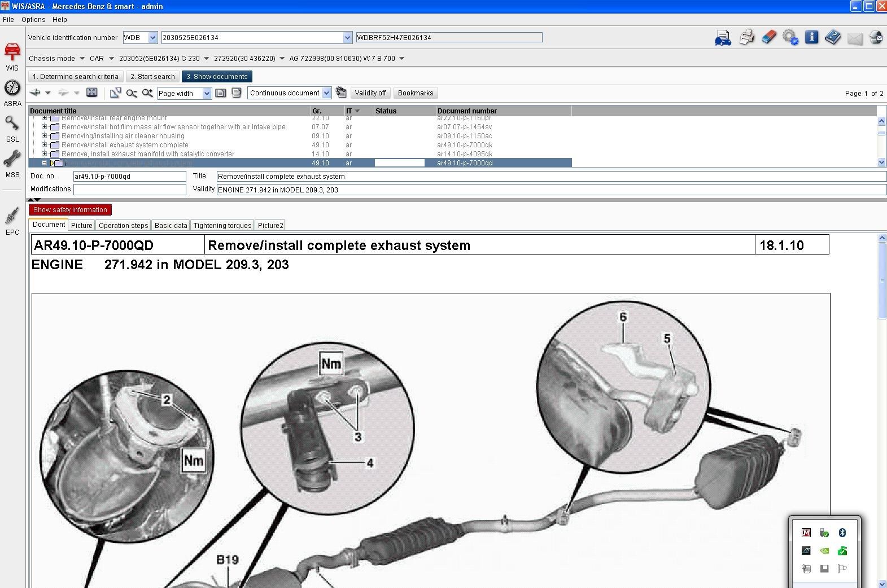Click the Doc. no. input field
The height and width of the screenshot is (588, 887).
coord(130,176)
